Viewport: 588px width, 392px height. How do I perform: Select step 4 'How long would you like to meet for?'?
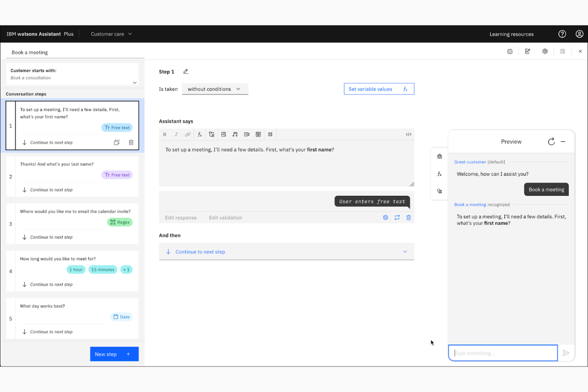click(x=72, y=271)
